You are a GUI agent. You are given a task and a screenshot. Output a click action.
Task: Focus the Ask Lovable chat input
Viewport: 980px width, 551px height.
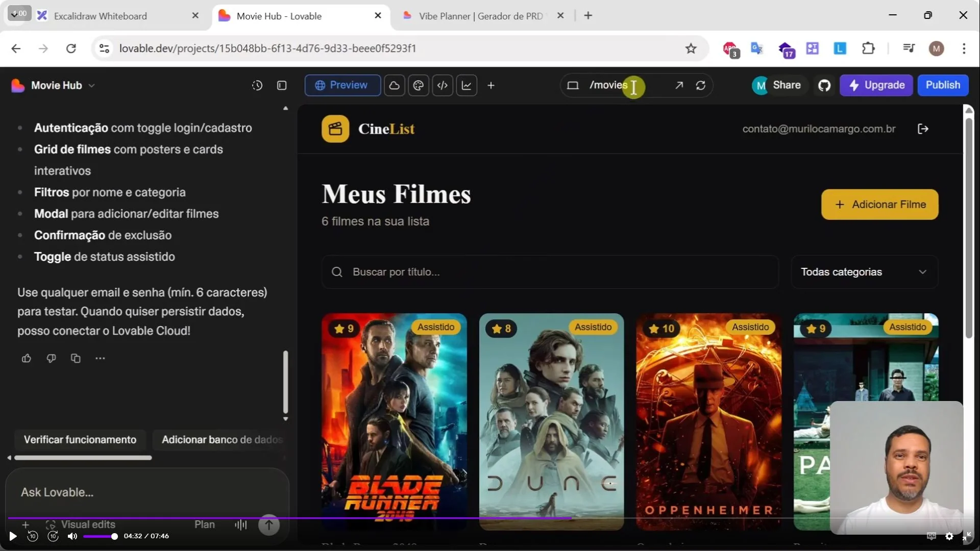pos(147,492)
